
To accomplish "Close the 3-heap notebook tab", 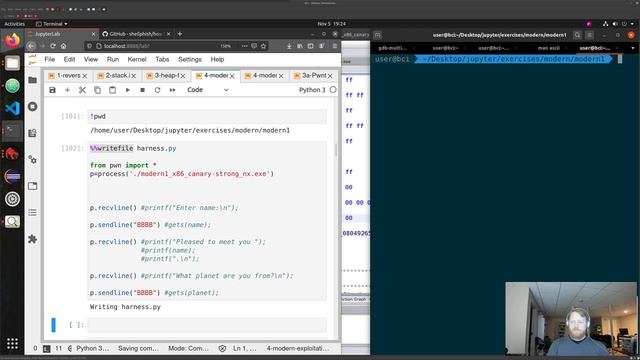I will 182,76.
